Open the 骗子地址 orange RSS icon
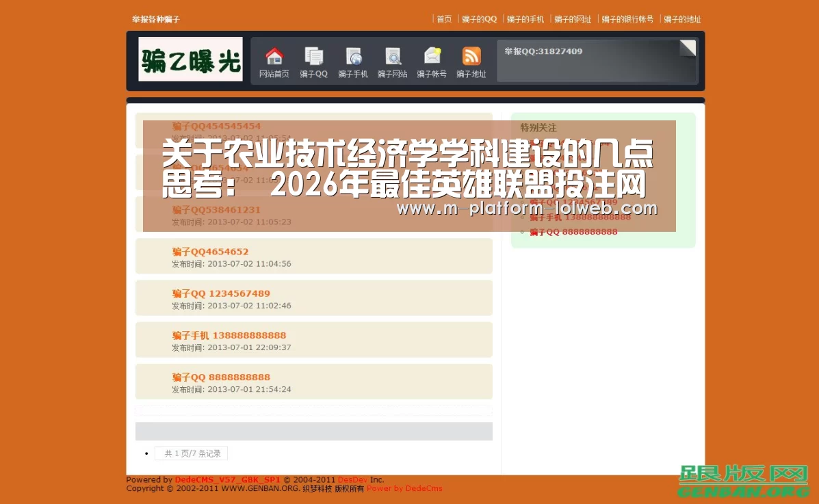The image size is (819, 504). coord(471,56)
